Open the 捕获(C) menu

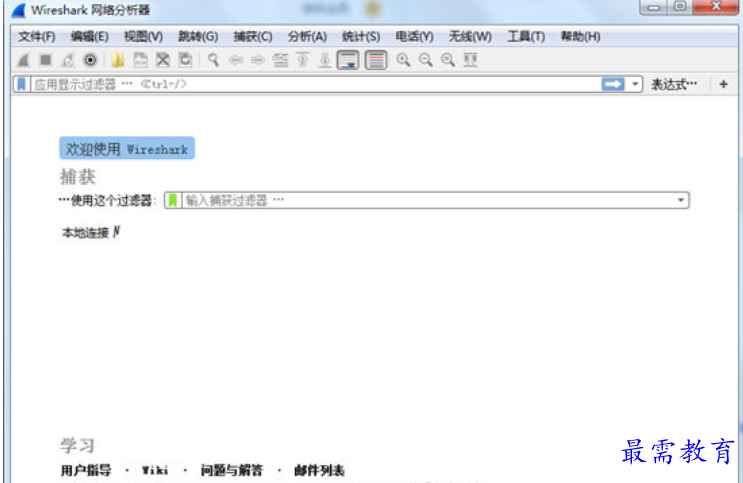pos(253,36)
